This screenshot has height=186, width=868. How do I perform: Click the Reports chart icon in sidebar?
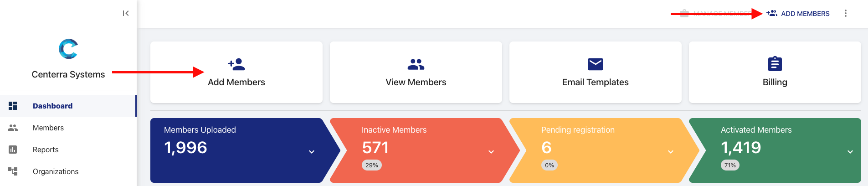pos(13,150)
